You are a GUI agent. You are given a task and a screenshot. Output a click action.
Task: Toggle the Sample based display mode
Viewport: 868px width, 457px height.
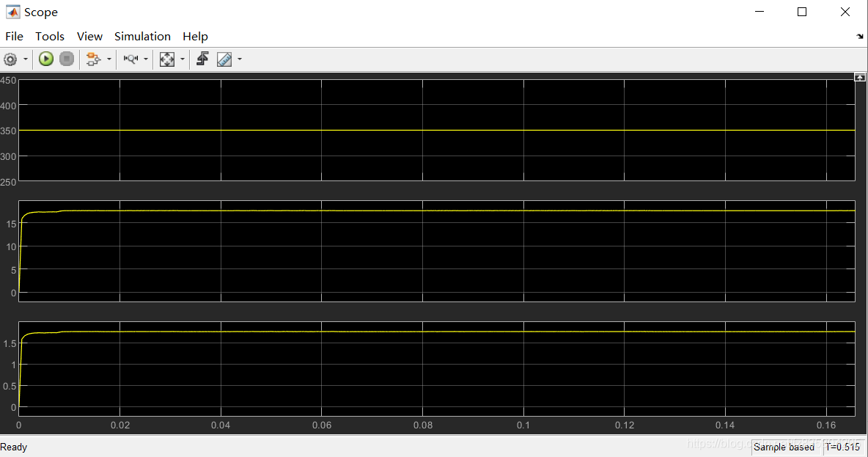[785, 447]
